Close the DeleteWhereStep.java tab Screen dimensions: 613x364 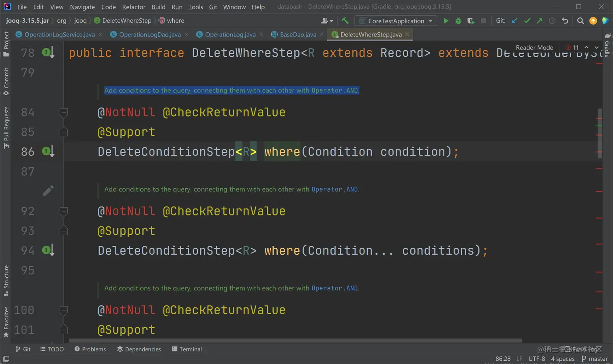click(x=407, y=34)
